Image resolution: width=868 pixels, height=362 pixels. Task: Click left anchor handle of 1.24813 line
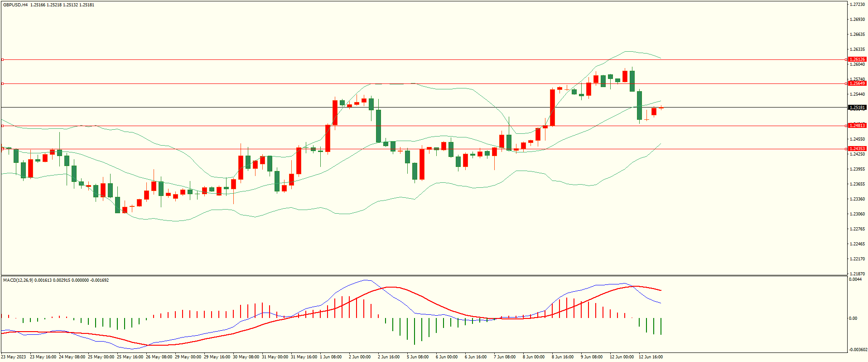pyautogui.click(x=2, y=126)
